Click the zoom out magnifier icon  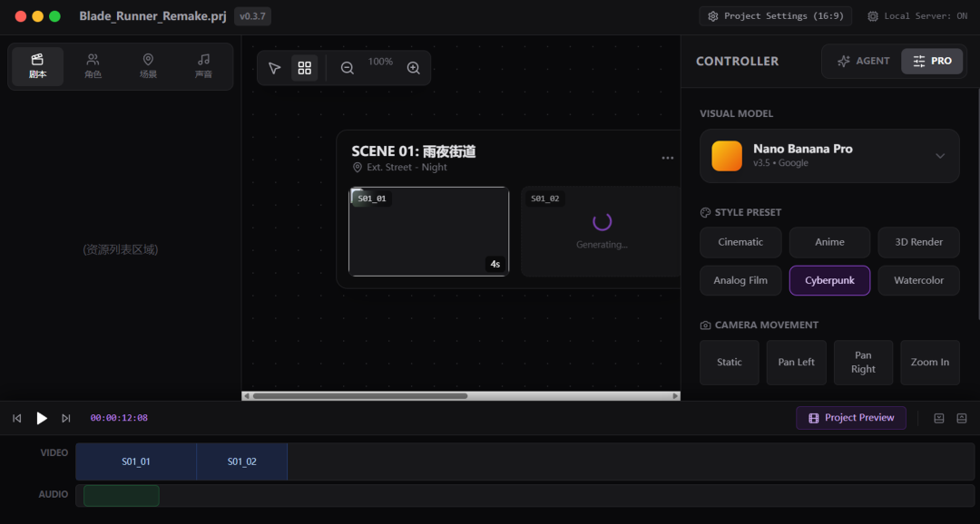[347, 68]
